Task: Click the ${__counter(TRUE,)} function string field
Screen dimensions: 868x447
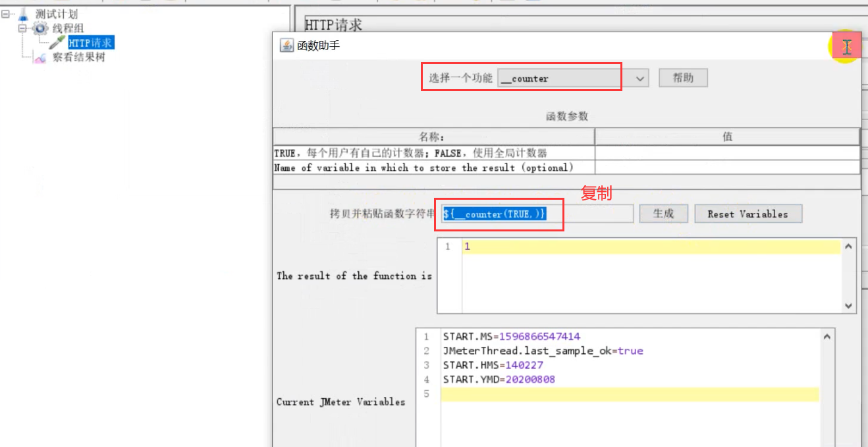Action: tap(537, 214)
